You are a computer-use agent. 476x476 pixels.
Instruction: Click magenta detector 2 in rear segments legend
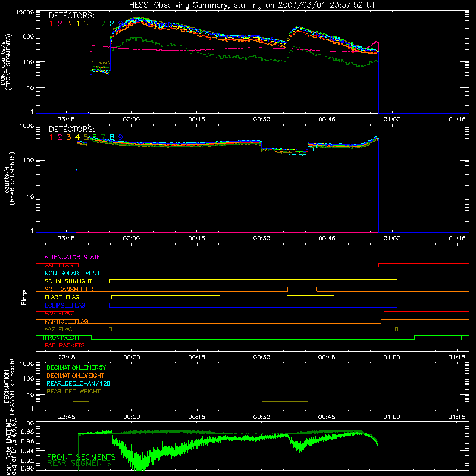pyautogui.click(x=60, y=137)
